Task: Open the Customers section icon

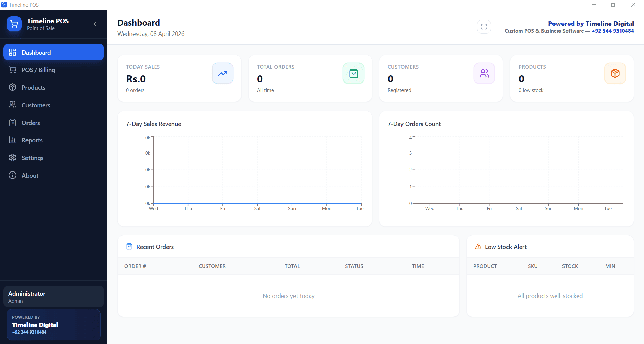Action: (13, 105)
